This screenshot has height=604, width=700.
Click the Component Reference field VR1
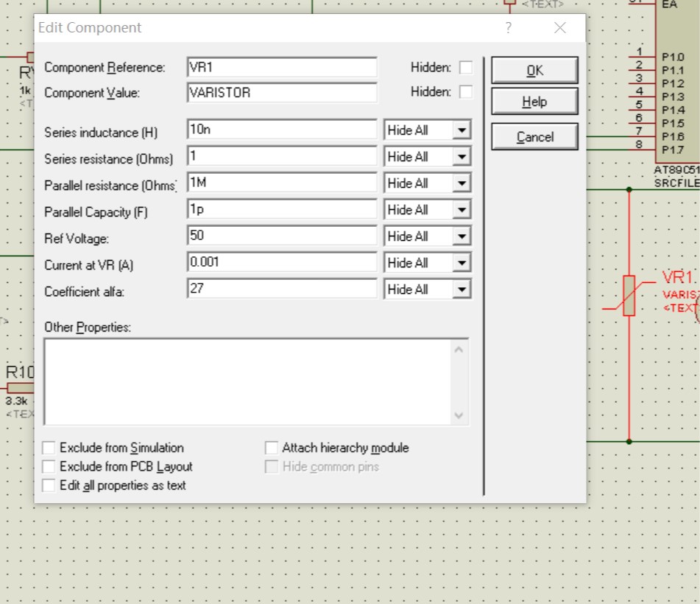[282, 68]
